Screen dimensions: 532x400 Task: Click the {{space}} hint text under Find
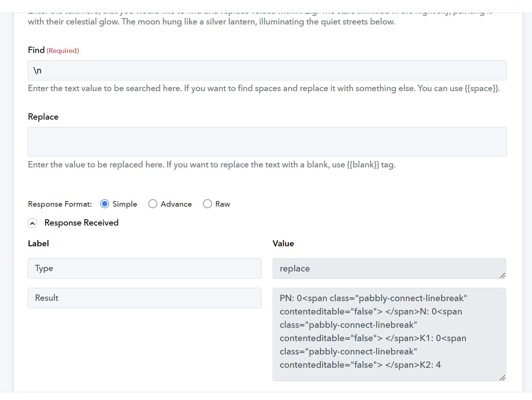tap(481, 88)
